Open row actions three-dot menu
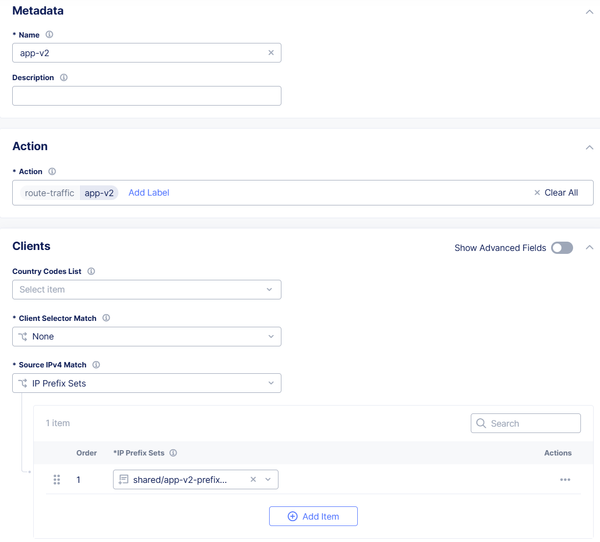 565,480
